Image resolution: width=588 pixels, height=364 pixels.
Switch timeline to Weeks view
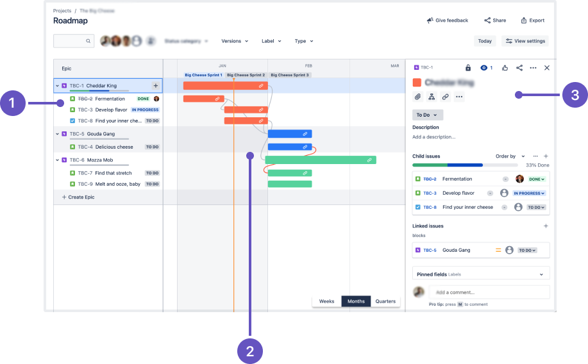(x=326, y=301)
